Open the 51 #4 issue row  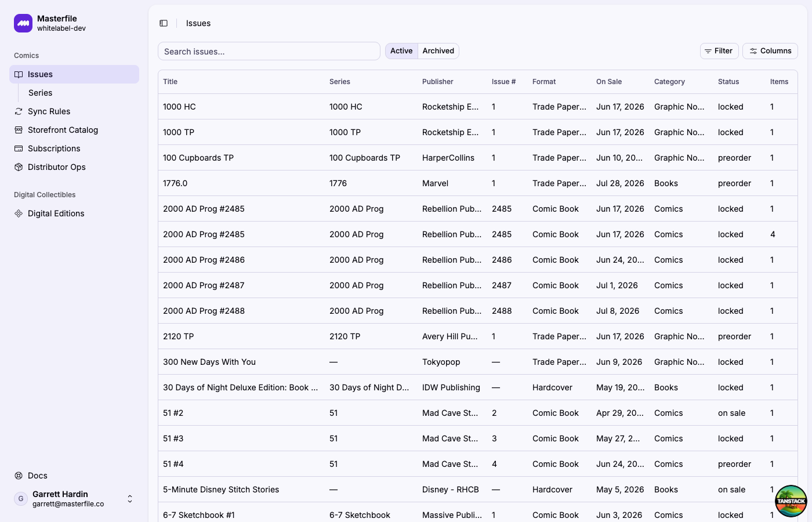[x=477, y=464]
